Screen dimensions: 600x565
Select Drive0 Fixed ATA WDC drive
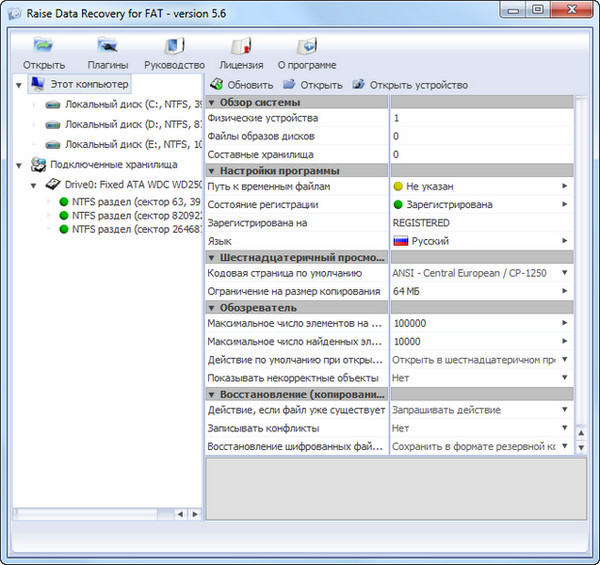[x=125, y=185]
